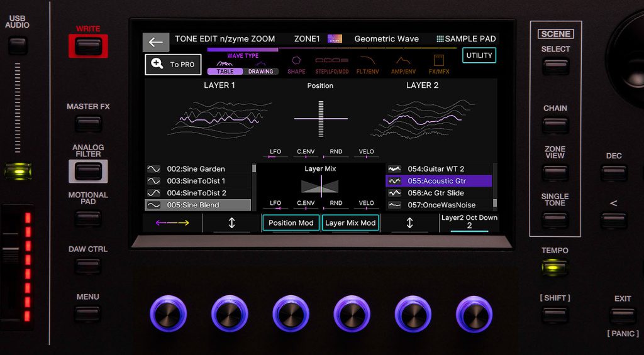
Task: Toggle the USB AUDIO button
Action: (18, 45)
